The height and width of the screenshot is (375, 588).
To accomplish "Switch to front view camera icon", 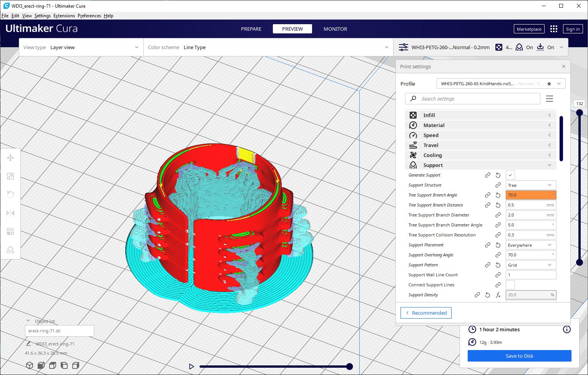I will [41, 365].
